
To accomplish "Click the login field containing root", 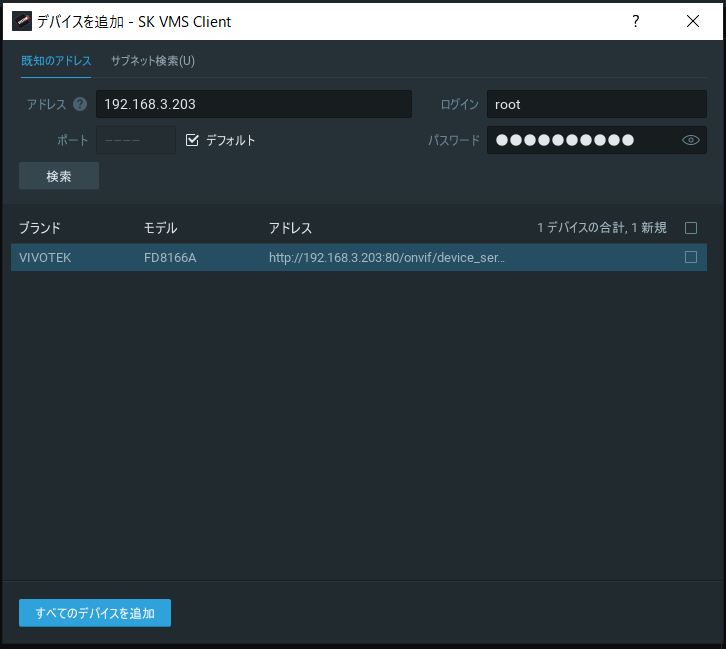I will [x=596, y=104].
